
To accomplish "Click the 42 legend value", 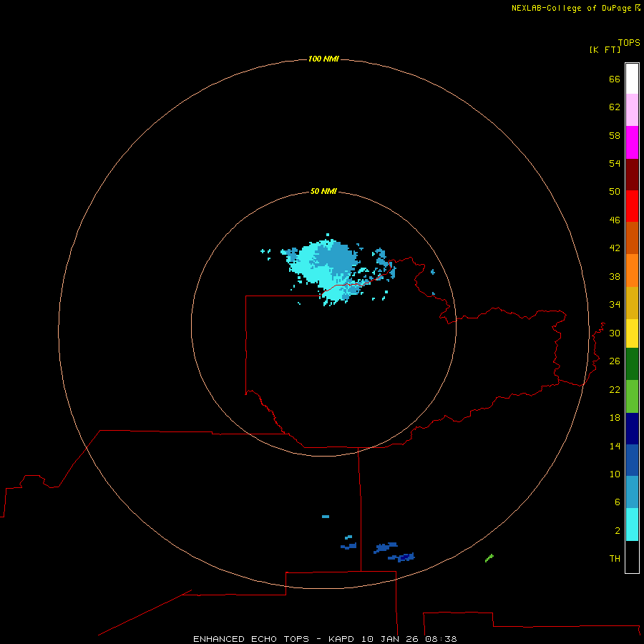I will [x=615, y=248].
